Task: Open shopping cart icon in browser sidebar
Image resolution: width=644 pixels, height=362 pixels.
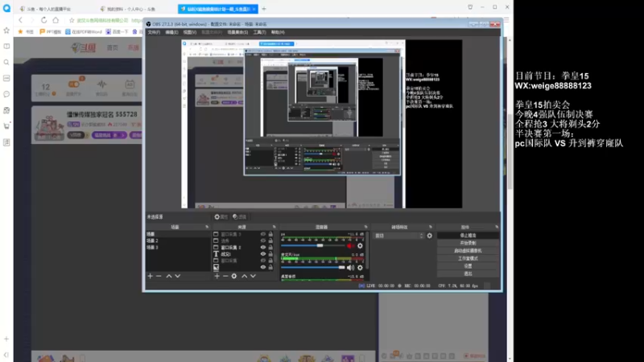Action: point(6,126)
